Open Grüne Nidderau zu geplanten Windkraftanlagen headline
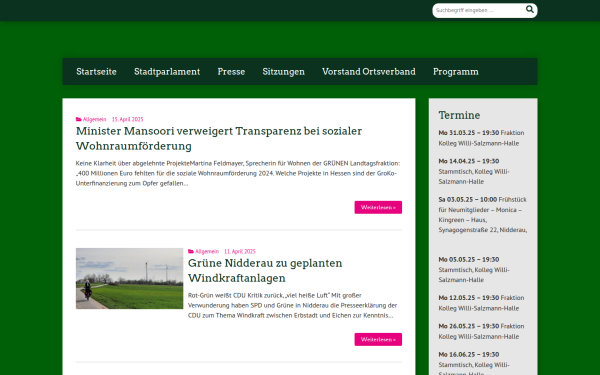The width and height of the screenshot is (600, 375). point(265,270)
